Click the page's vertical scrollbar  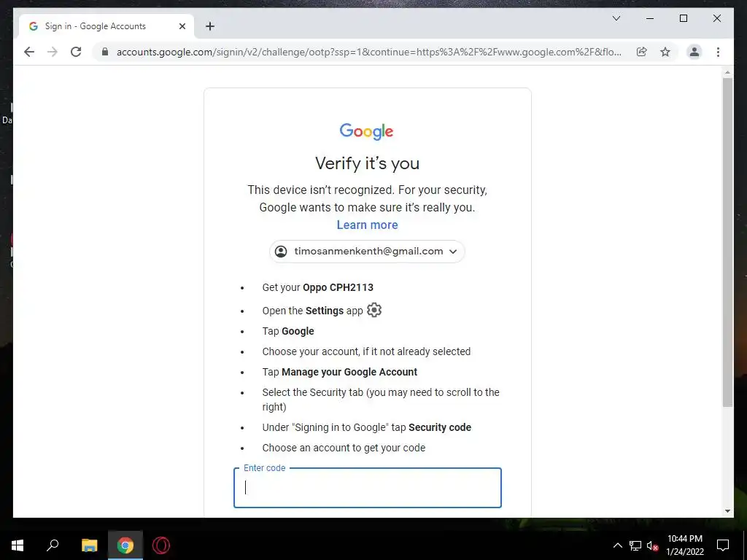coord(727,242)
